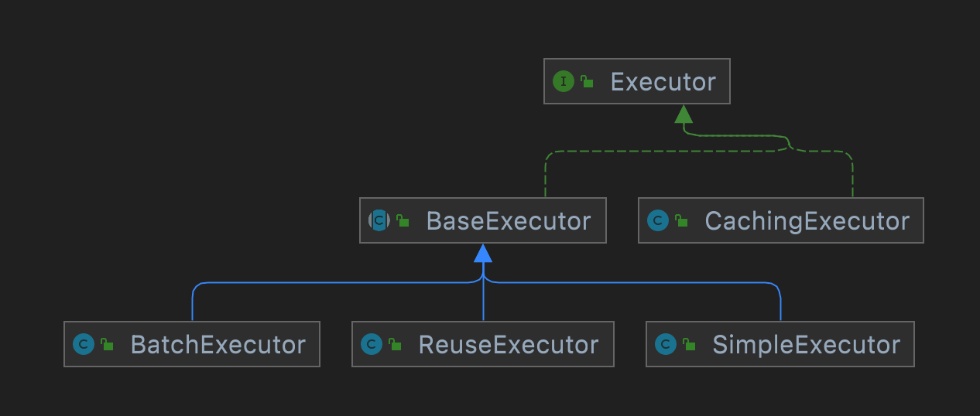Select the CachingExecutor class label
980x416 pixels.
(807, 221)
